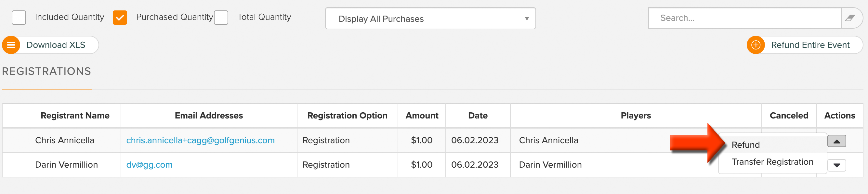Select Transfer Registration from the actions menu
Image resolution: width=868 pixels, height=194 pixels.
coord(772,162)
